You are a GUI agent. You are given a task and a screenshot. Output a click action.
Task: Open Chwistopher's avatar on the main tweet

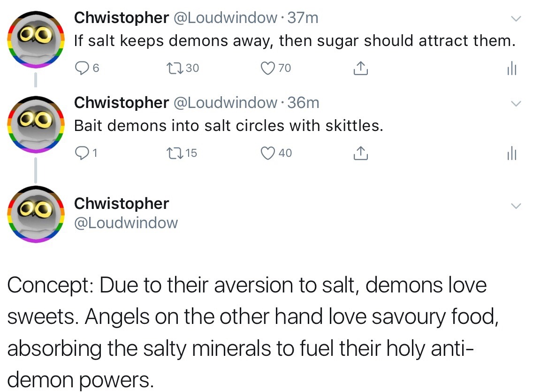tap(36, 215)
